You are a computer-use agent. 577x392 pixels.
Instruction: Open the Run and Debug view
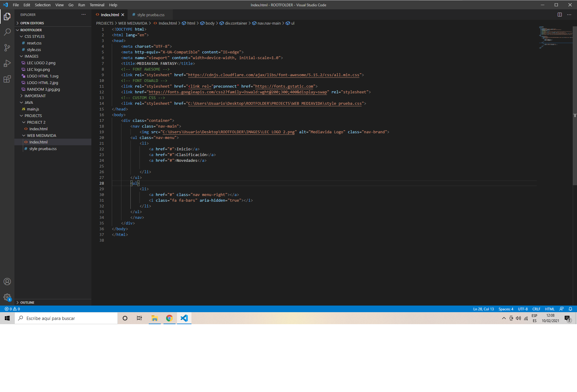7,63
